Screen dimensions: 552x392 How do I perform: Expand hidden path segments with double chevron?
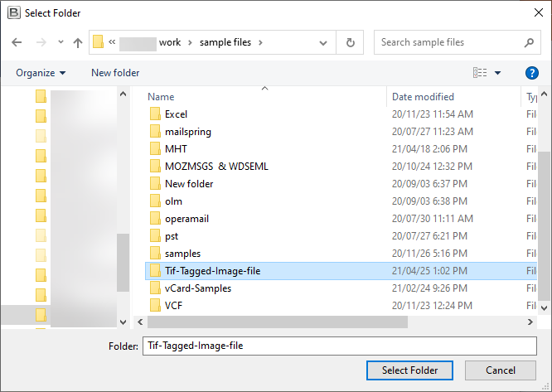[112, 42]
